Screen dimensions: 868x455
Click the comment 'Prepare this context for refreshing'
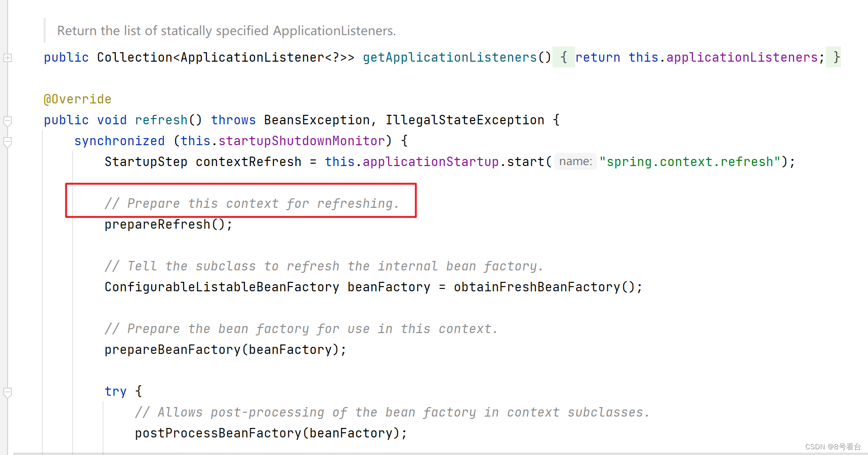point(252,204)
